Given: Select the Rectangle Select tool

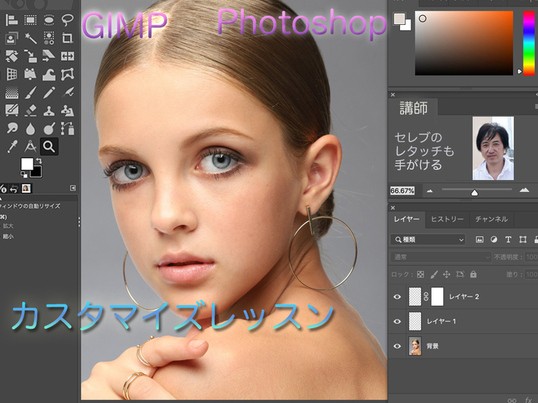Looking at the screenshot, I should [30, 20].
